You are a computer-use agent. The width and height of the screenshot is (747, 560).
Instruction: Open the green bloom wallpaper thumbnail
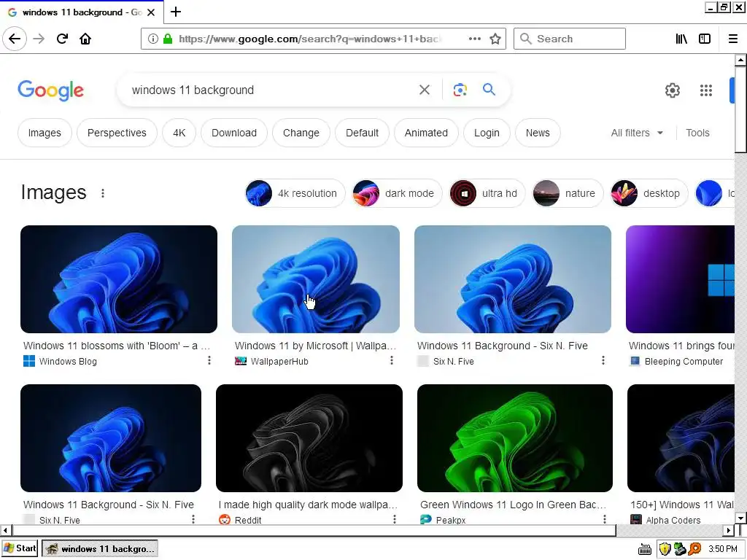[x=514, y=438]
